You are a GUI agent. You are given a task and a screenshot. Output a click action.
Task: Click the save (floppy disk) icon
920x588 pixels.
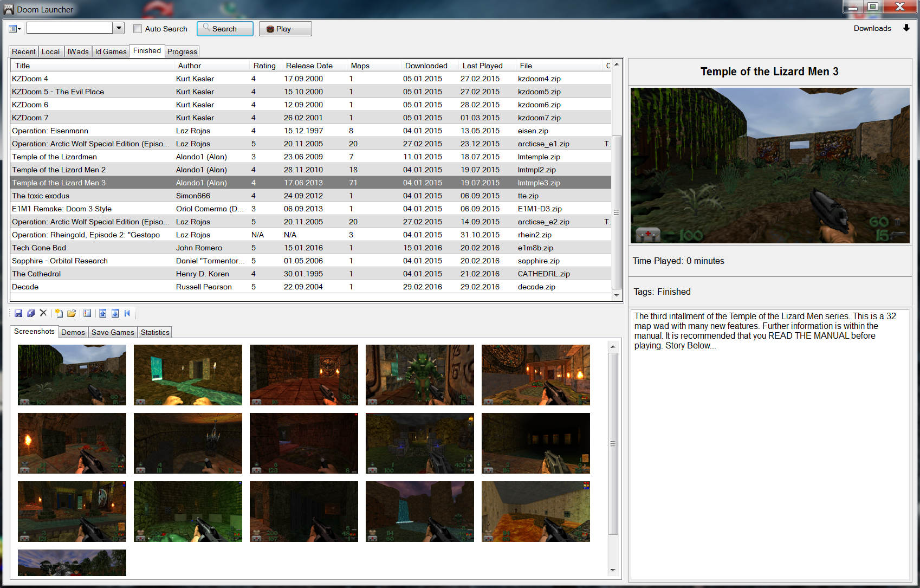coord(18,313)
